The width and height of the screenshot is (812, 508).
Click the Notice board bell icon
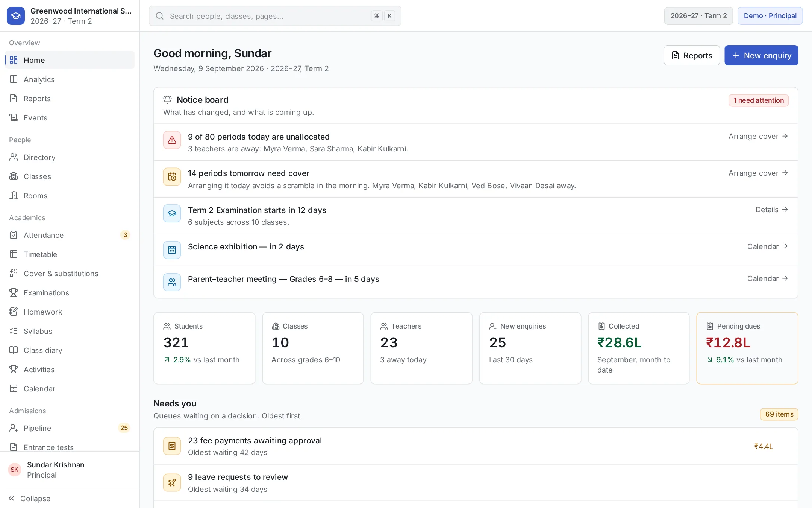pyautogui.click(x=168, y=100)
